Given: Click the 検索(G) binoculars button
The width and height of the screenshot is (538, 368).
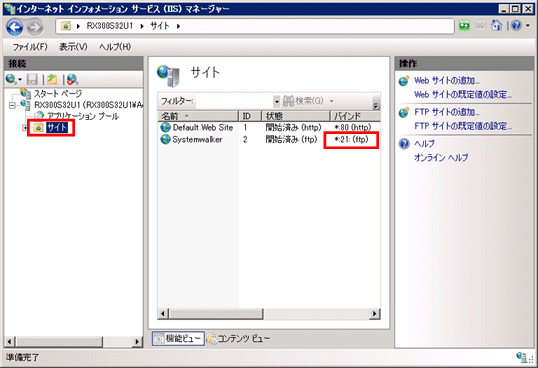Looking at the screenshot, I should click(x=303, y=101).
